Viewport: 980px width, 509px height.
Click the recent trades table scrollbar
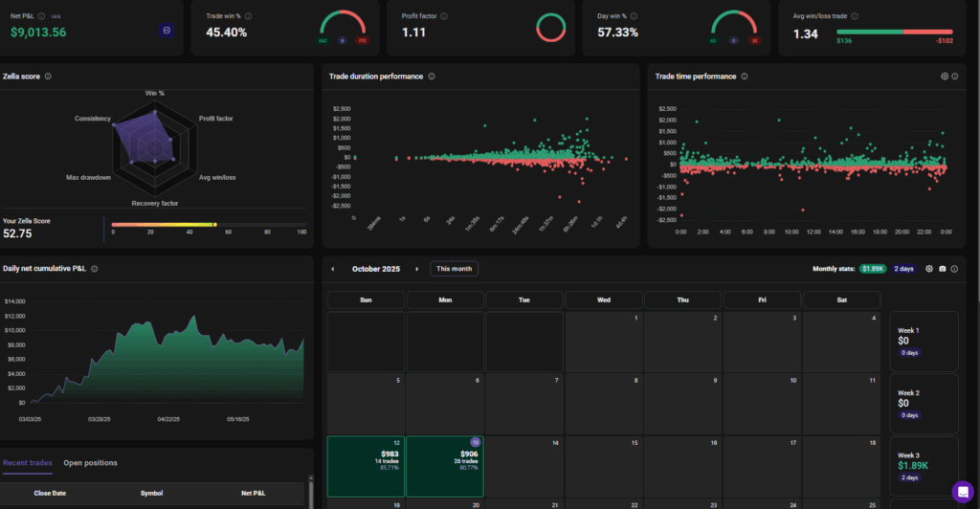[x=310, y=491]
